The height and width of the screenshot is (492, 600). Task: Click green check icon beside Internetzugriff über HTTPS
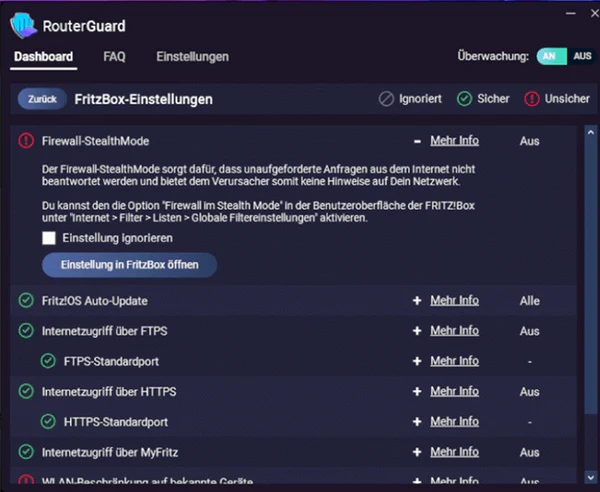point(26,392)
